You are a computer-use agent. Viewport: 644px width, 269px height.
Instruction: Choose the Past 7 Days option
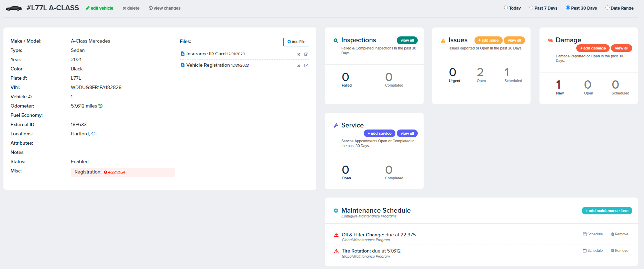tap(531, 8)
